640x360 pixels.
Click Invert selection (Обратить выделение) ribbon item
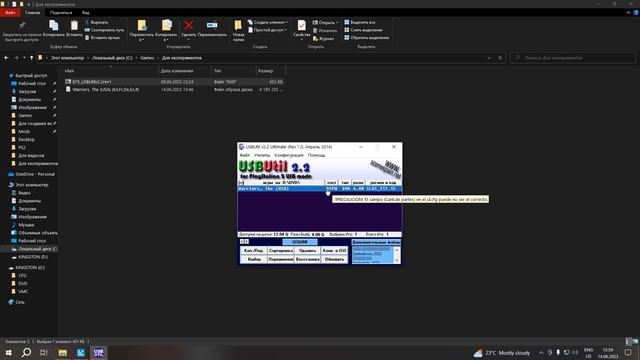(x=367, y=38)
